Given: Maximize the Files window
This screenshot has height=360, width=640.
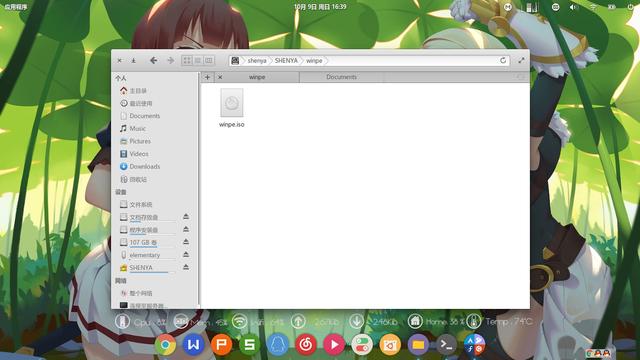Looking at the screenshot, I should [x=521, y=60].
